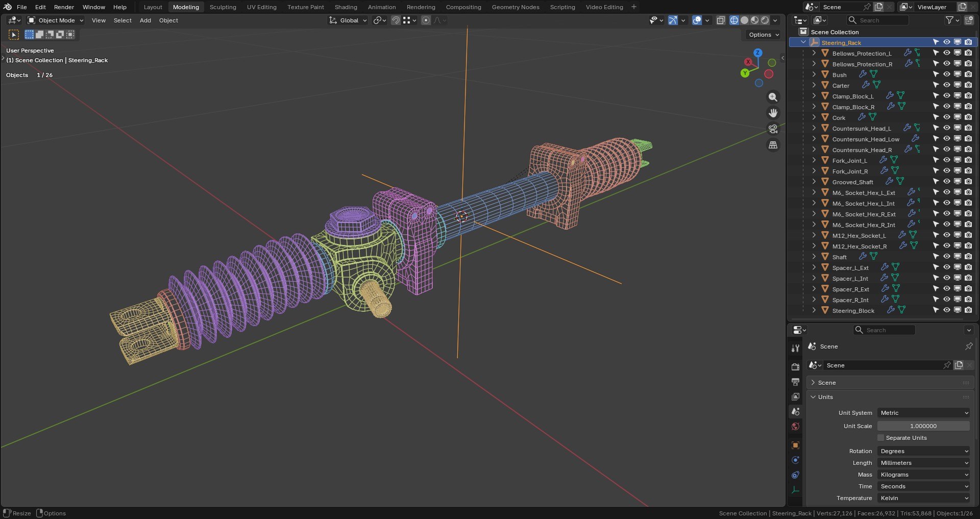Click the outliner filter funnel icon
This screenshot has width=980, height=519.
[x=949, y=20]
